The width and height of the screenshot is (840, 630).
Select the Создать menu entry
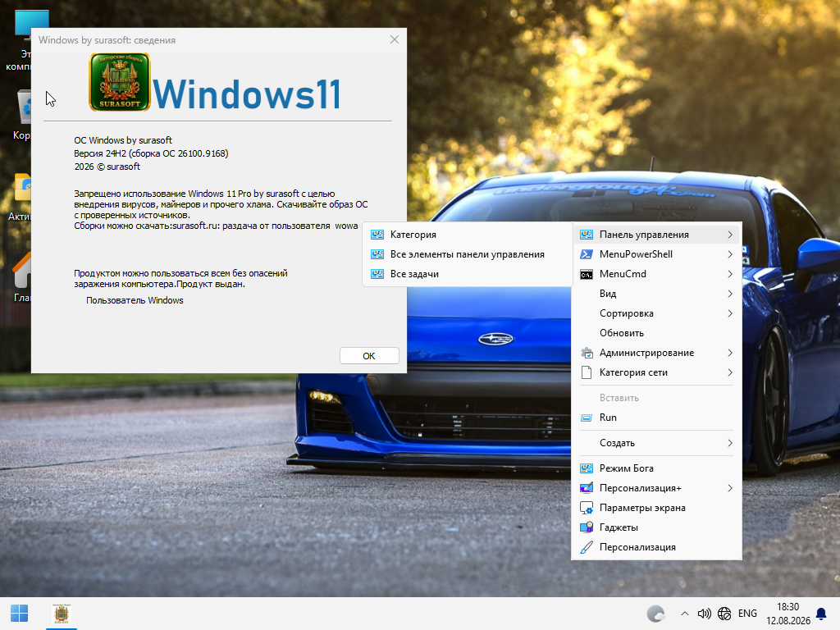pyautogui.click(x=657, y=443)
